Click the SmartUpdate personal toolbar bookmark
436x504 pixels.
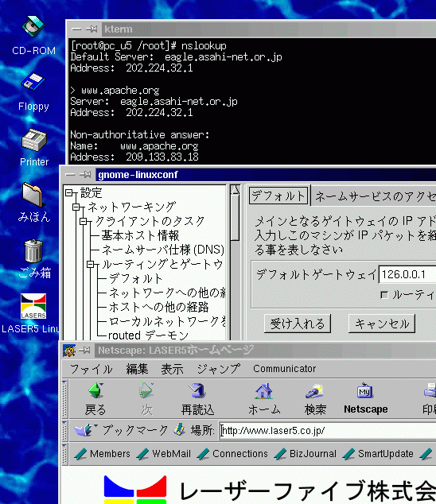click(378, 454)
